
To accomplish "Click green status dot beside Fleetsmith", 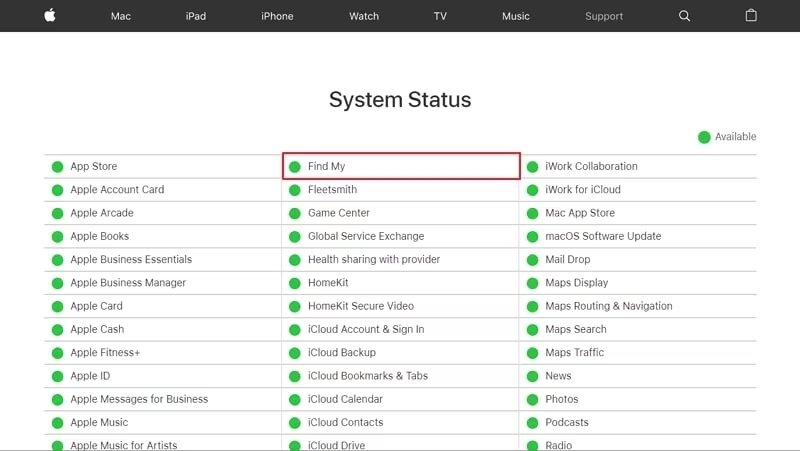I will click(295, 190).
